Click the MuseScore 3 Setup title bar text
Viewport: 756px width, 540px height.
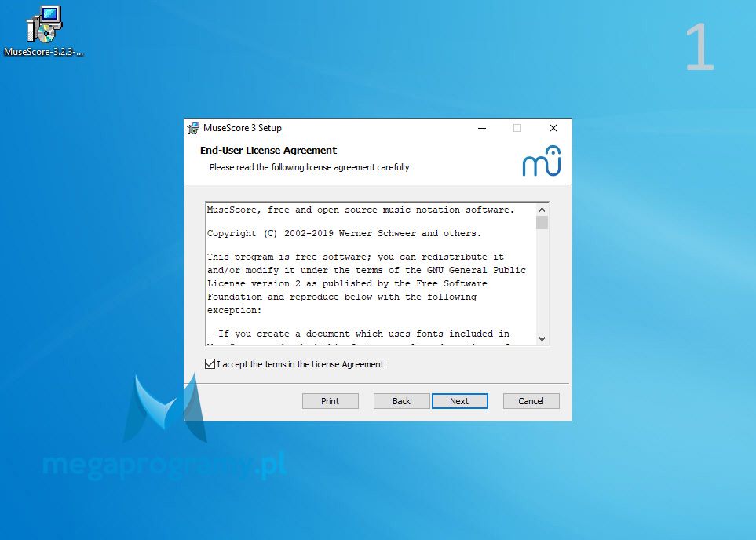pos(243,128)
